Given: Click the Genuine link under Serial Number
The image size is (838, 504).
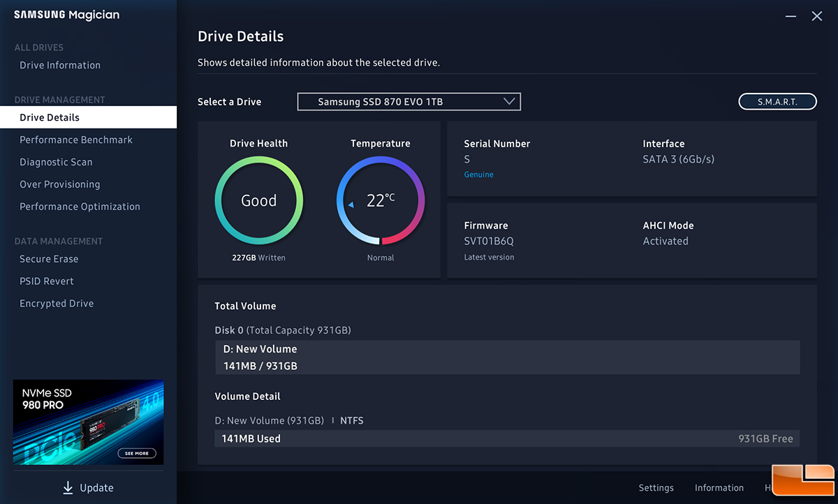Looking at the screenshot, I should (x=478, y=175).
